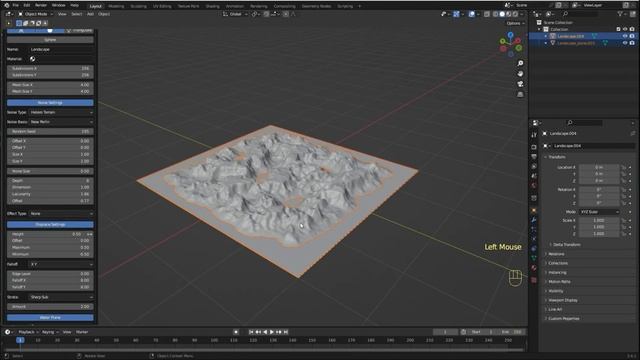Open Noise Type dropdown
640x360 pixels.
point(61,112)
